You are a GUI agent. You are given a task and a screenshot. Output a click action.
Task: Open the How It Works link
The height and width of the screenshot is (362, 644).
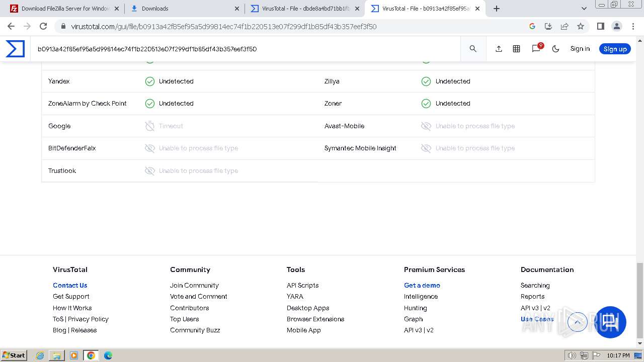pyautogui.click(x=72, y=308)
